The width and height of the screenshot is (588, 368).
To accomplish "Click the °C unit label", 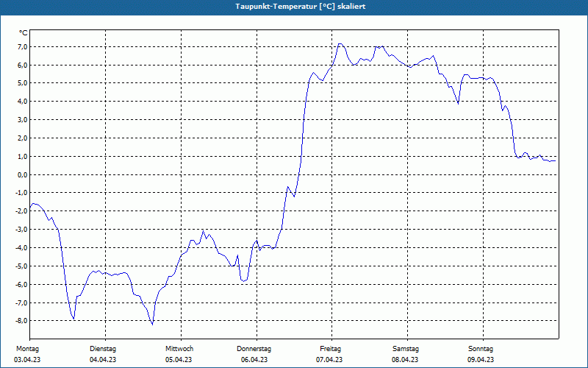I will coord(24,33).
